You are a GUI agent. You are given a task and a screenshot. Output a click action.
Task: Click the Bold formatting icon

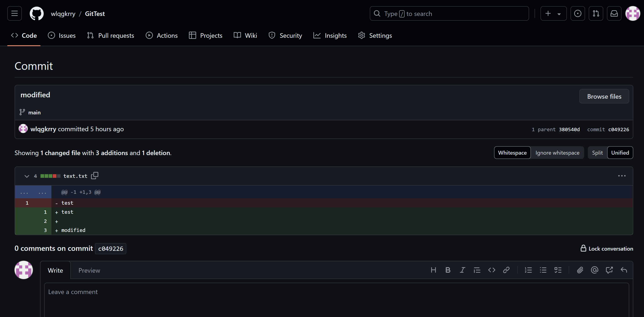tap(448, 270)
